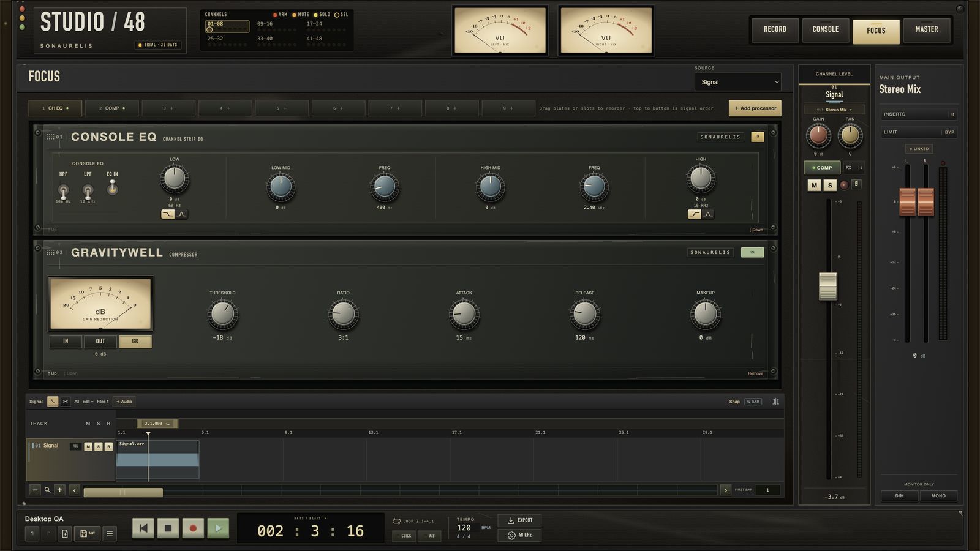
Task: Grab the Console EQ drag handle grid icon
Action: (50, 137)
